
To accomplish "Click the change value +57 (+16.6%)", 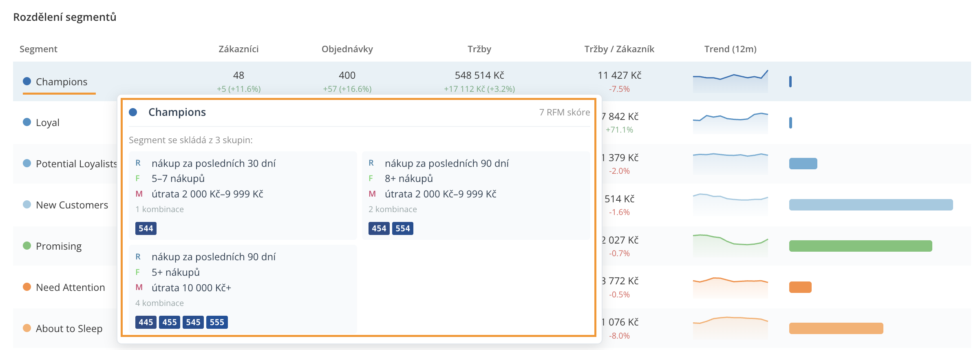I will (x=347, y=89).
